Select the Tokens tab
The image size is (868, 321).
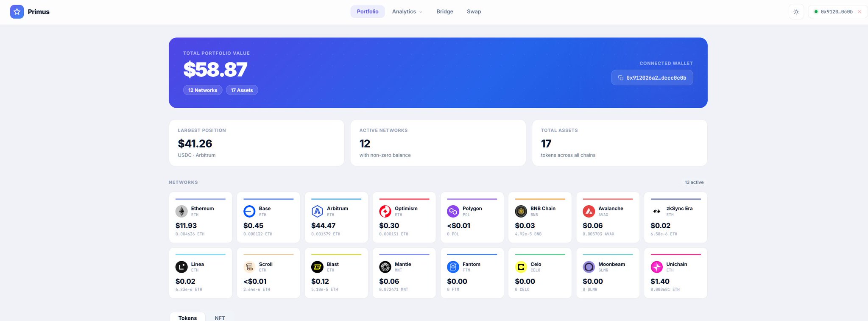[x=187, y=318]
